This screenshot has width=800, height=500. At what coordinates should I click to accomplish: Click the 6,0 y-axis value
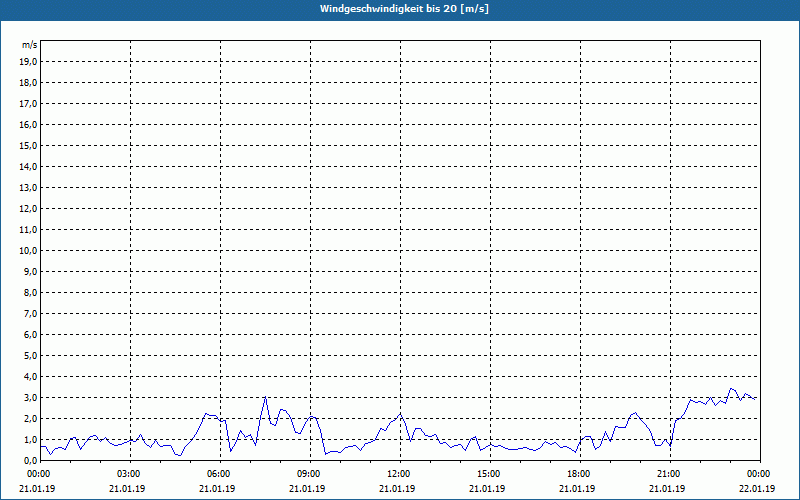pos(31,335)
